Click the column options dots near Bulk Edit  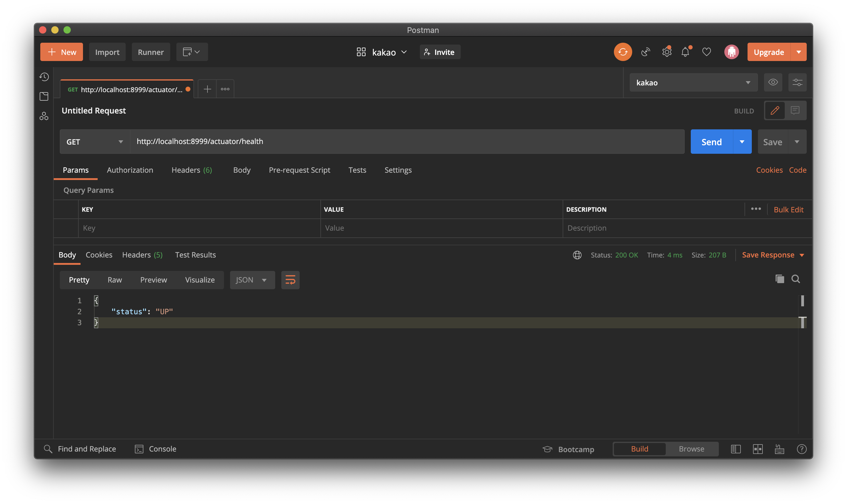[756, 209]
